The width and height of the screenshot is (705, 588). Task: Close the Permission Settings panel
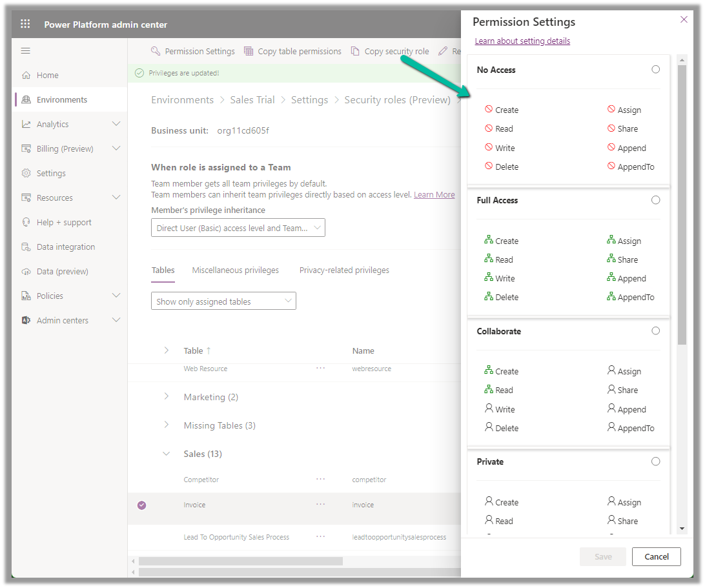point(684,20)
